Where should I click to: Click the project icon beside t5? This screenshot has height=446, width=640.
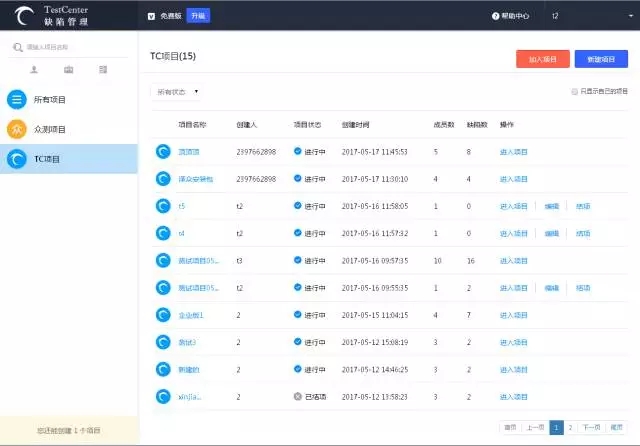pyautogui.click(x=163, y=206)
